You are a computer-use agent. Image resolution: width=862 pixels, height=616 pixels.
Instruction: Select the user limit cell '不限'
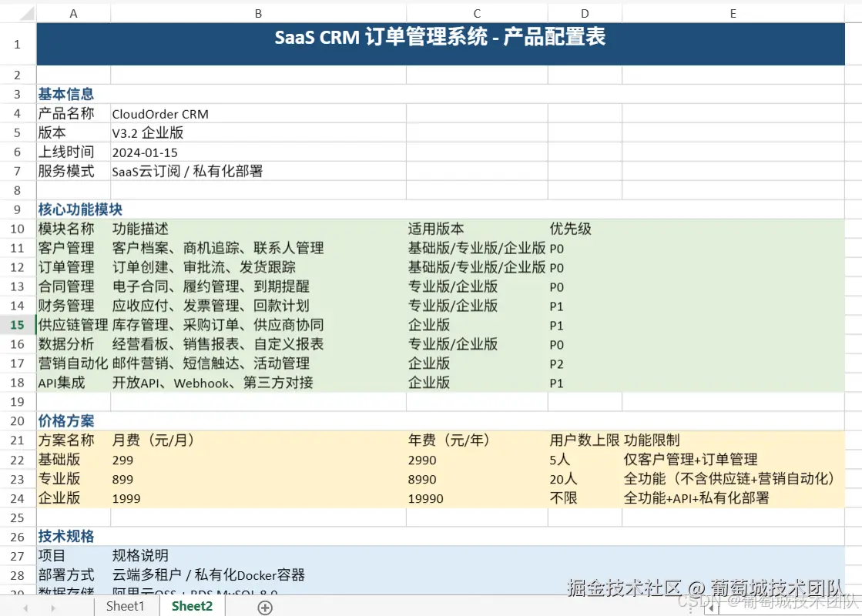585,498
